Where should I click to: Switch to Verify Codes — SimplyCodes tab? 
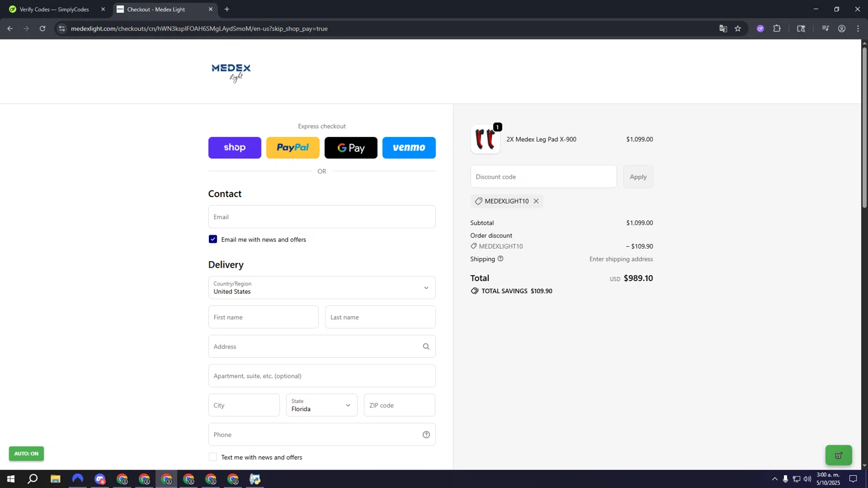[x=55, y=9]
